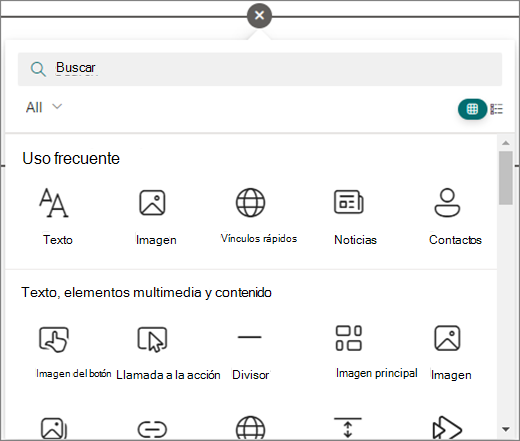Viewport: 520px width, 441px height.
Task: Select the link web part icon in bottom row
Action: click(152, 429)
